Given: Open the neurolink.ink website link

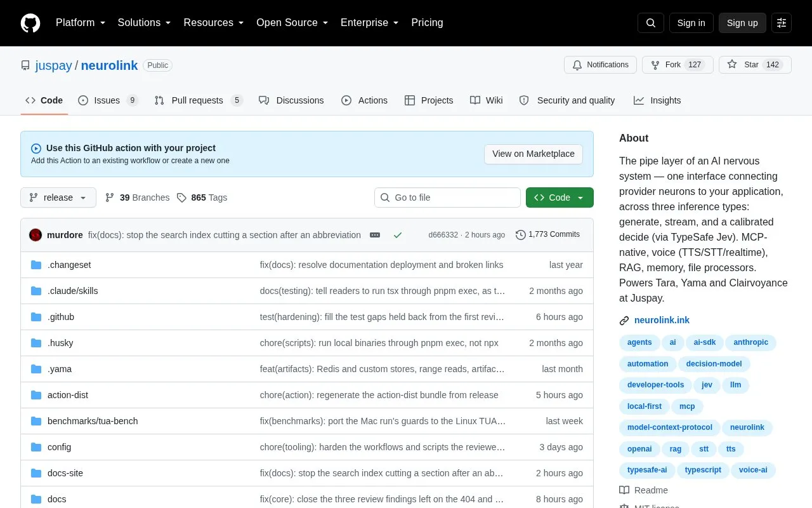Looking at the screenshot, I should (662, 321).
